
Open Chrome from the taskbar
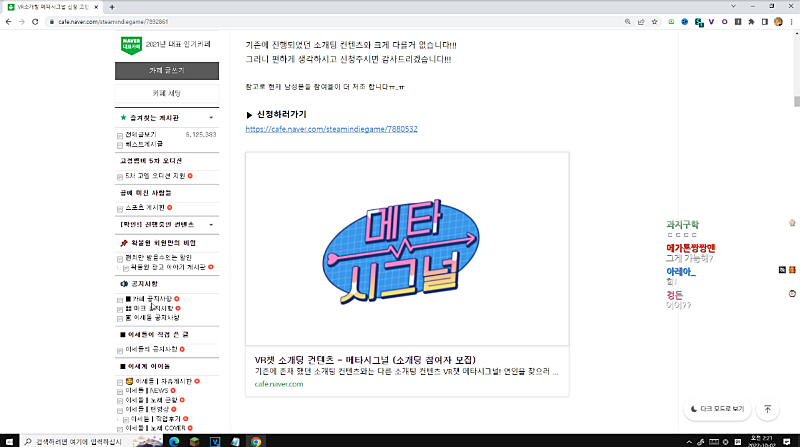point(256,441)
